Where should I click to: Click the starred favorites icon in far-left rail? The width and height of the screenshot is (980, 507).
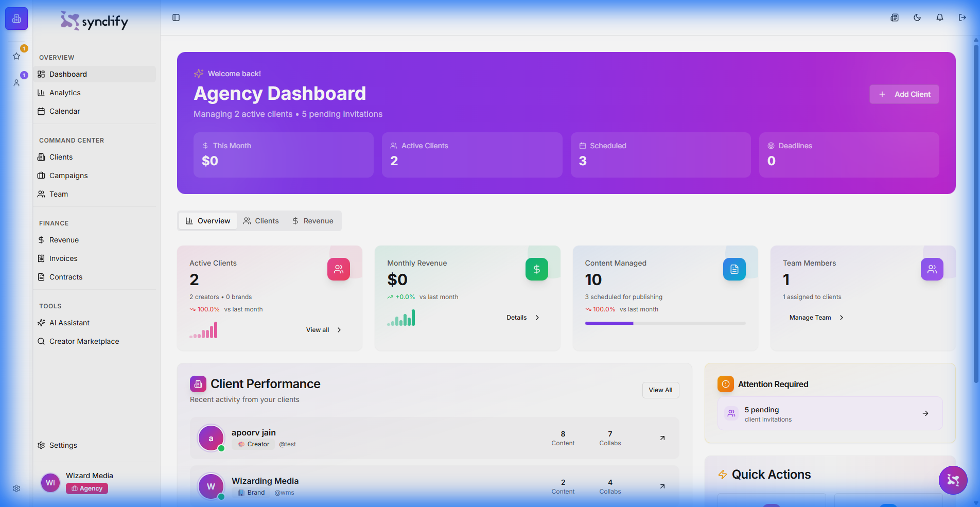point(16,56)
